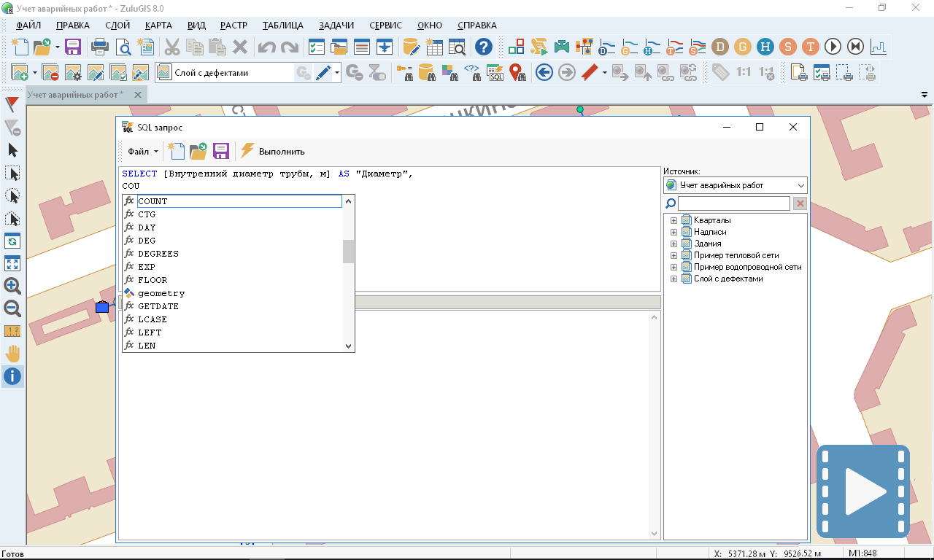Click the autocomplete list scrollbar thumb
The image size is (934, 560).
348,252
